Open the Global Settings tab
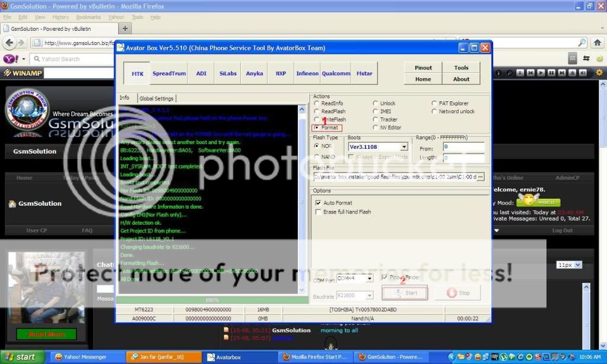Screen dimensions: 607x364 click(157, 98)
